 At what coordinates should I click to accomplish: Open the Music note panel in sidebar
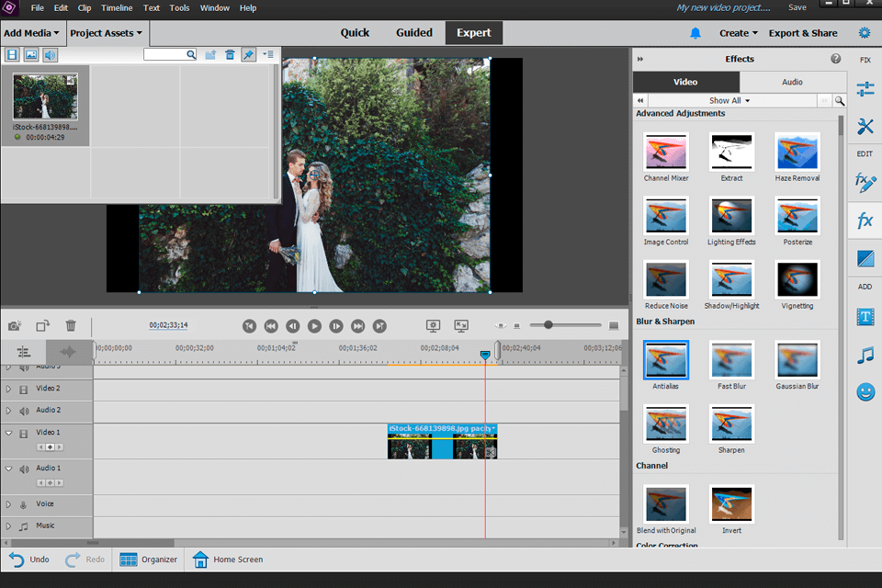(x=865, y=355)
